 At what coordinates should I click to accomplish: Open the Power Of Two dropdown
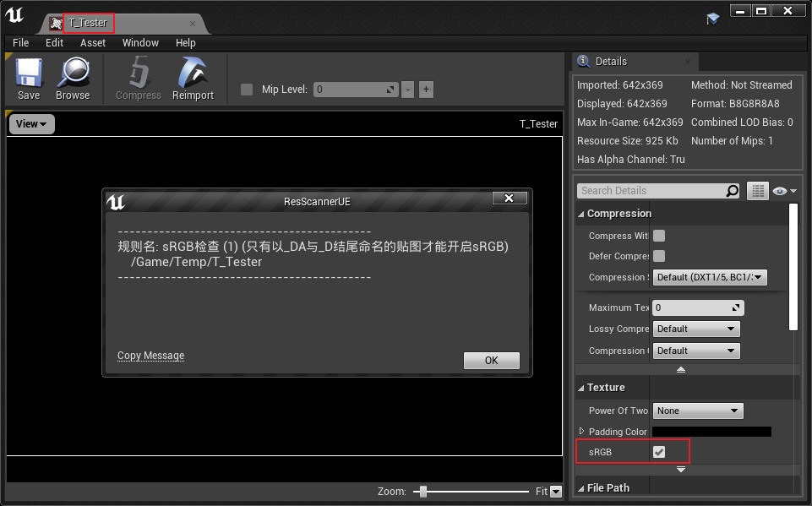[x=698, y=411]
